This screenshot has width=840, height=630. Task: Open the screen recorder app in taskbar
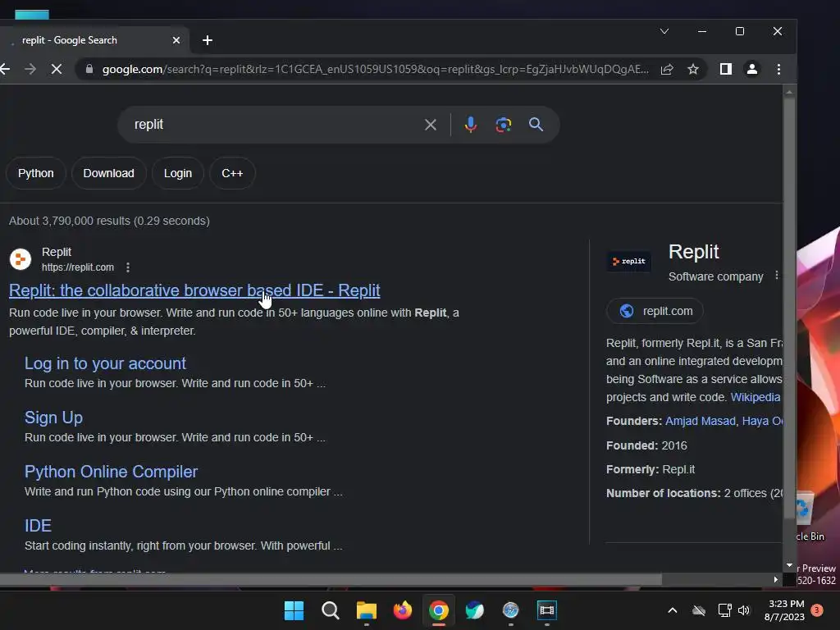[x=547, y=610]
